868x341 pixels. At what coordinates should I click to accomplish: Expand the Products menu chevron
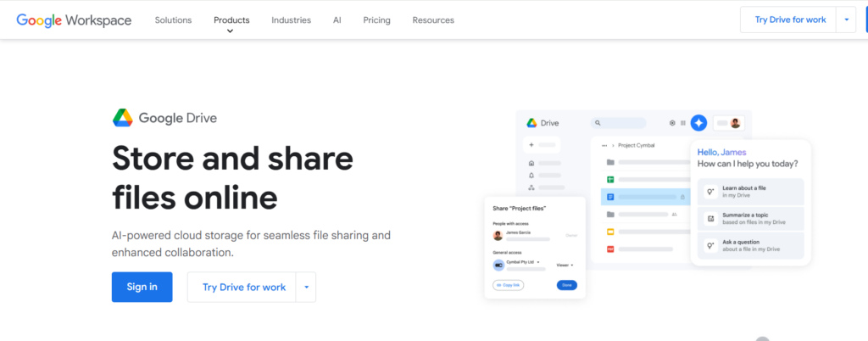click(x=230, y=31)
